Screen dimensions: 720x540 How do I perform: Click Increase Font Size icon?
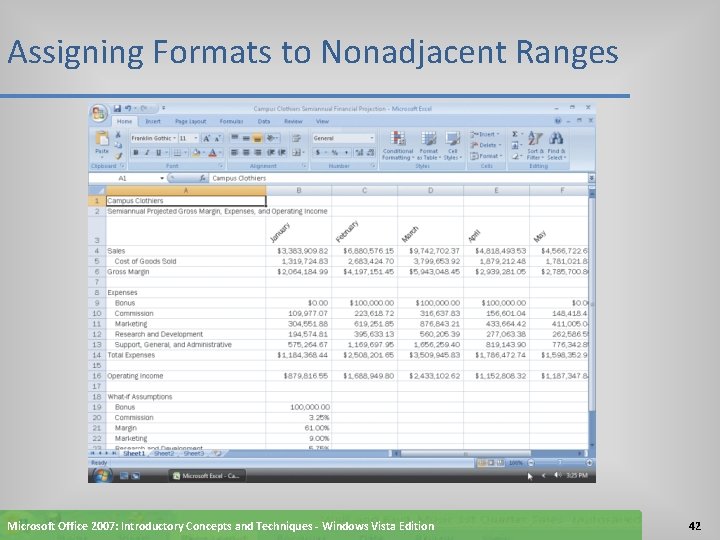[x=206, y=138]
